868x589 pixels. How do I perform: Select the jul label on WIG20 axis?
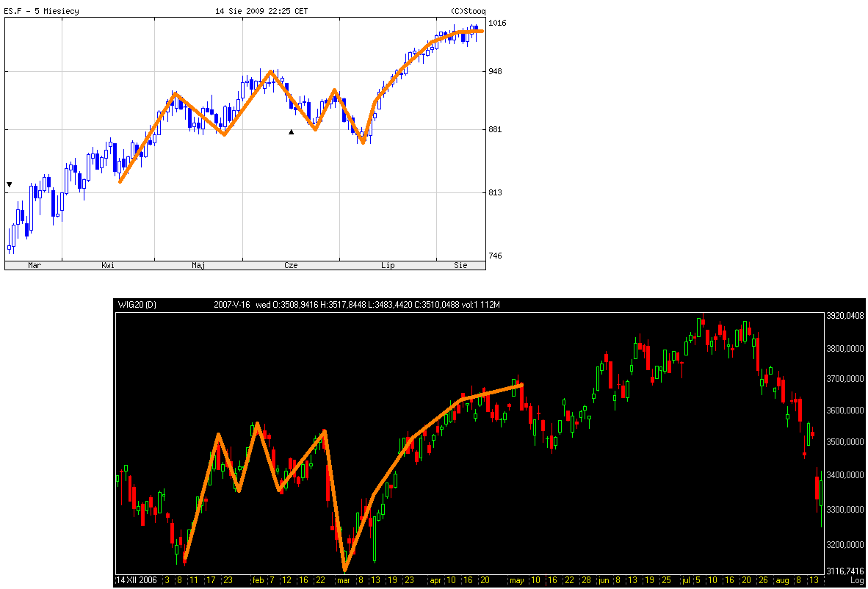point(686,580)
